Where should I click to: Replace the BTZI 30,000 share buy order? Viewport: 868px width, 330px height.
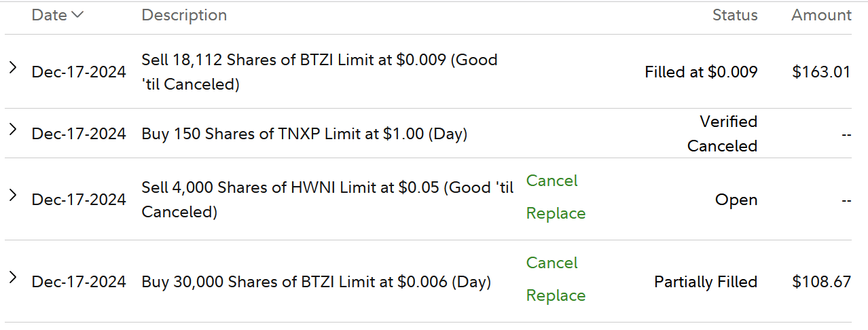(x=556, y=295)
